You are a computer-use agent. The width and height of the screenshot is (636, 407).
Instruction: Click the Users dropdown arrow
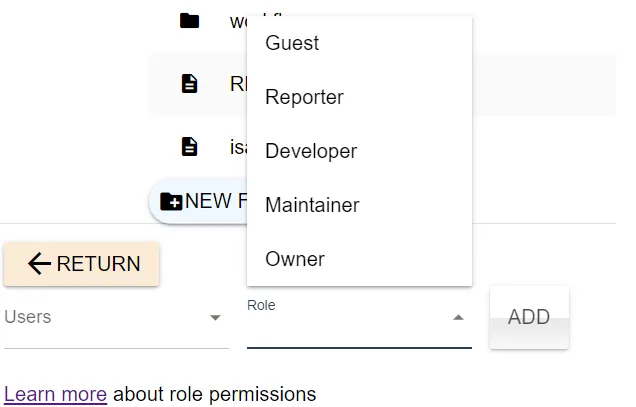pyautogui.click(x=215, y=318)
